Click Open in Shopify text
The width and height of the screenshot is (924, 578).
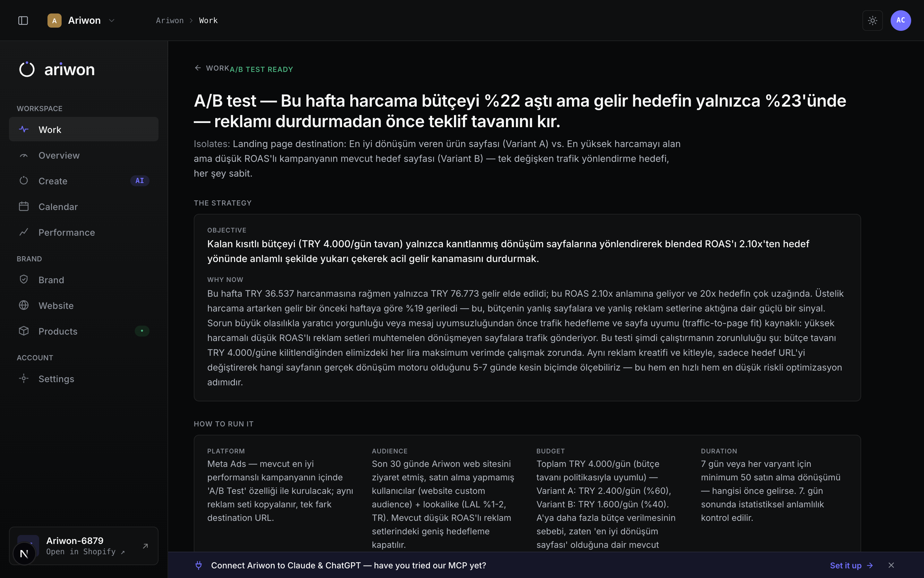tap(86, 552)
